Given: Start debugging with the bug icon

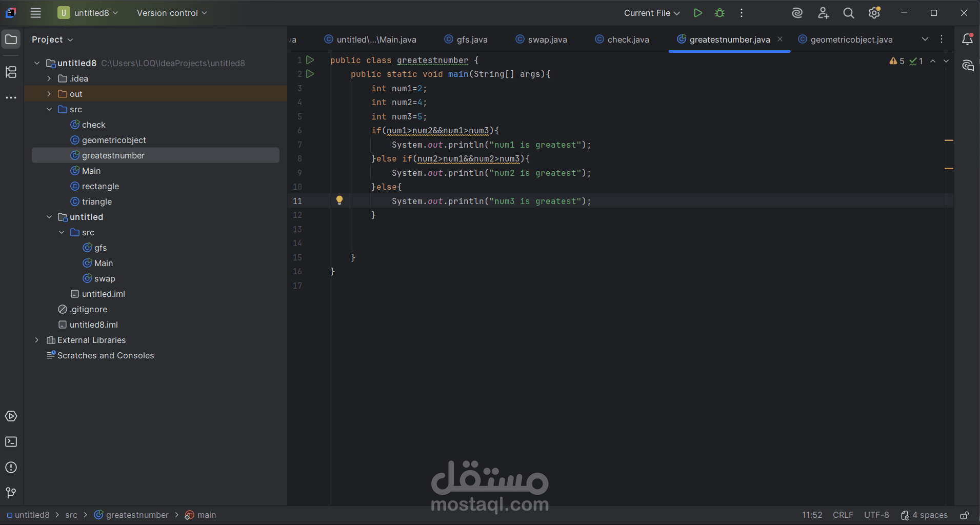Looking at the screenshot, I should point(719,13).
